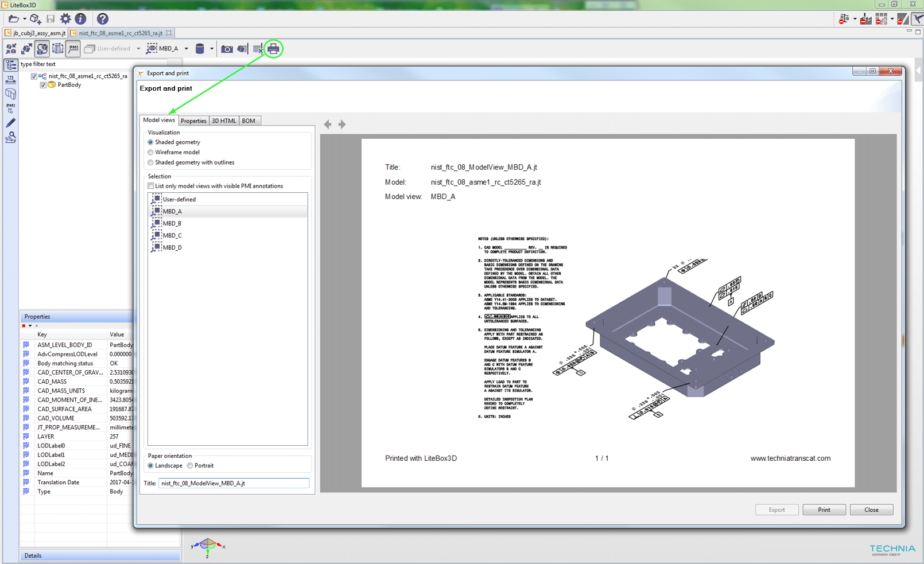
Task: Choose Landscape paper orientation
Action: pyautogui.click(x=150, y=466)
